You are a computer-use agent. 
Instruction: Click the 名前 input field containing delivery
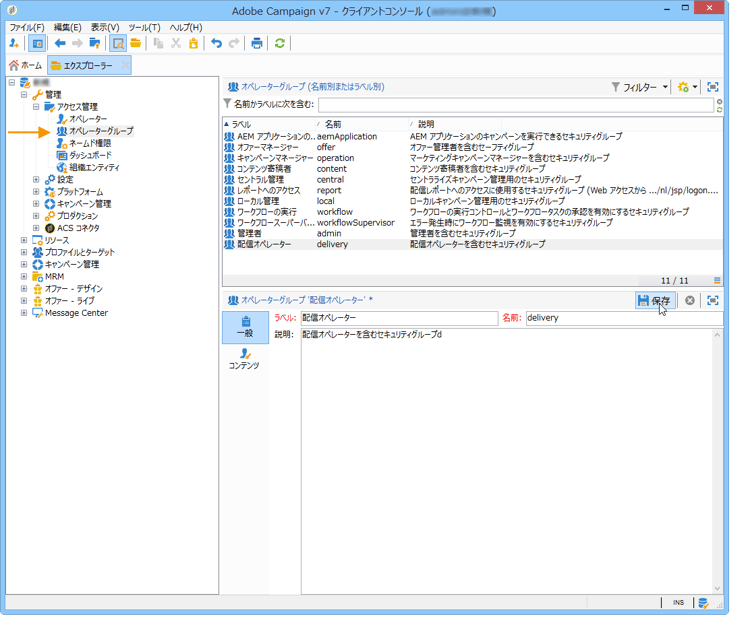tap(624, 318)
